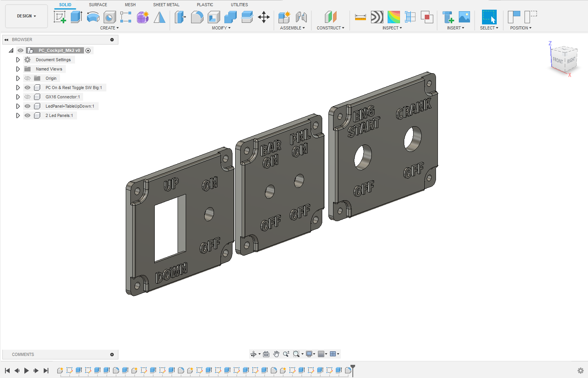Open the Inspect menu
Image resolution: width=588 pixels, height=378 pixels.
[x=392, y=28]
